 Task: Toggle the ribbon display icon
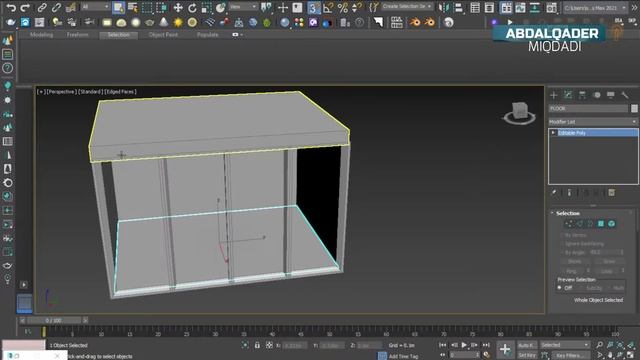pyautogui.click(x=506, y=7)
